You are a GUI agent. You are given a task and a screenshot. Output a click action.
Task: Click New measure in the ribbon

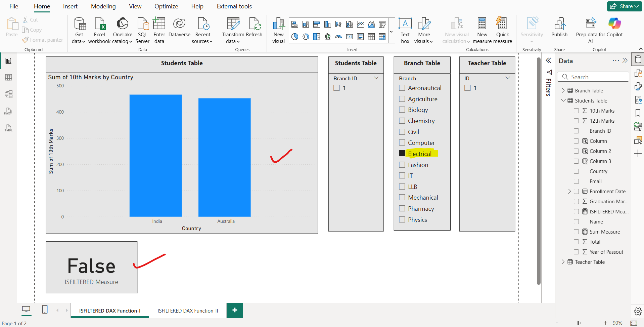(x=482, y=30)
